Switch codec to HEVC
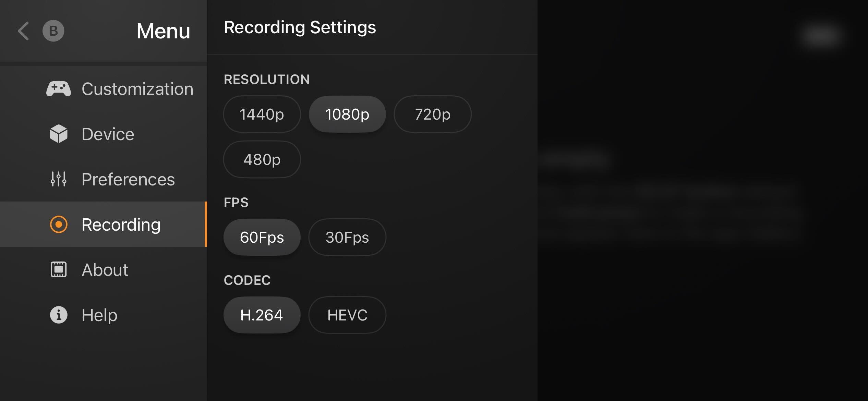Screen dimensions: 868x401 (347, 315)
